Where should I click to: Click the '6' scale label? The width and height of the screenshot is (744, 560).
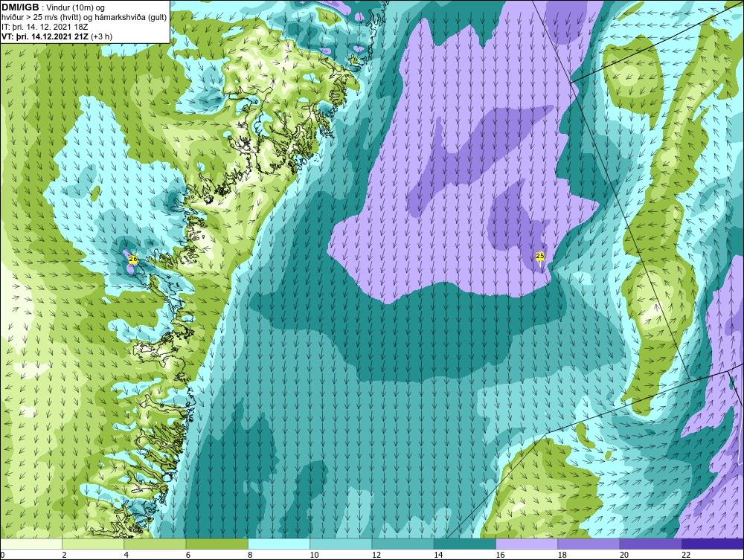pyautogui.click(x=188, y=556)
